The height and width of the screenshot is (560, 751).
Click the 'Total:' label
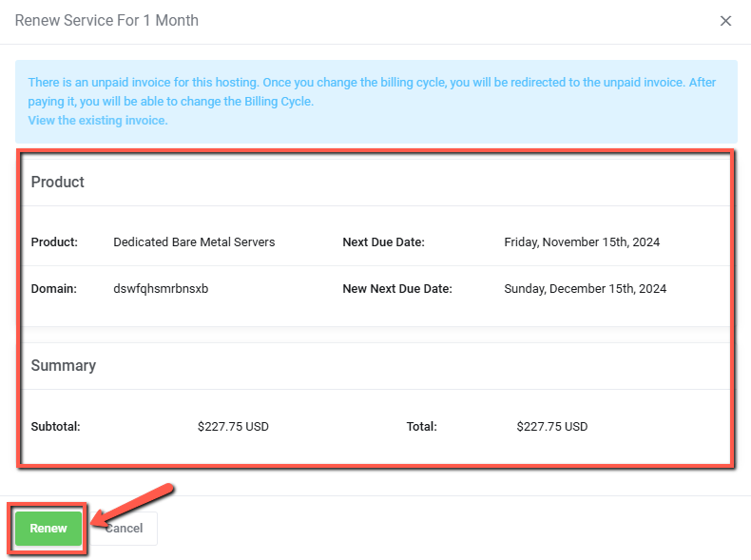(421, 427)
